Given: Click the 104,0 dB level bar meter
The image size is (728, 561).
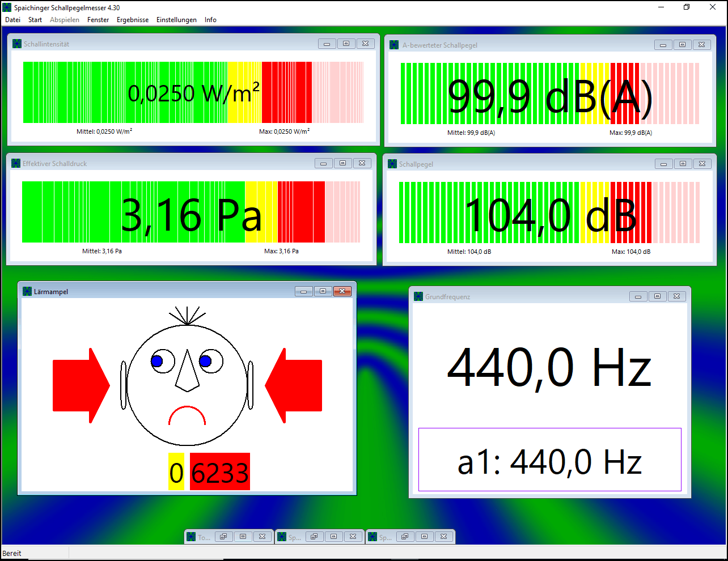Looking at the screenshot, I should [549, 212].
